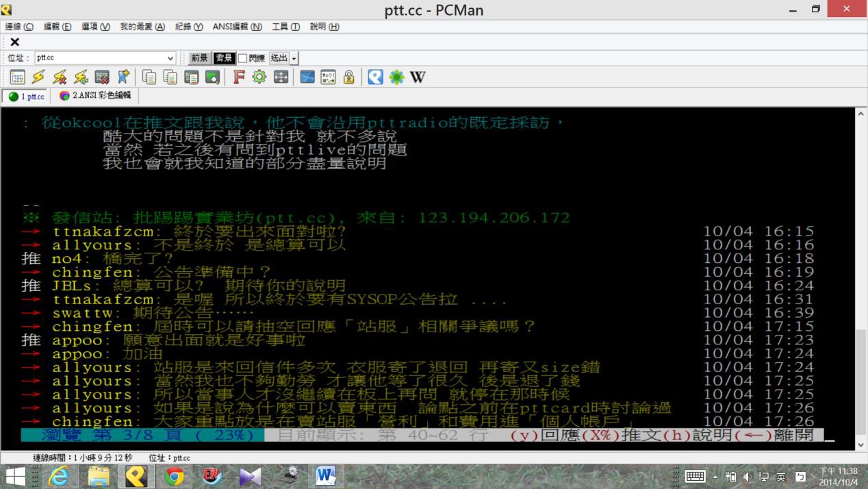
Task: Click in the ptt.cc address field
Action: point(100,58)
